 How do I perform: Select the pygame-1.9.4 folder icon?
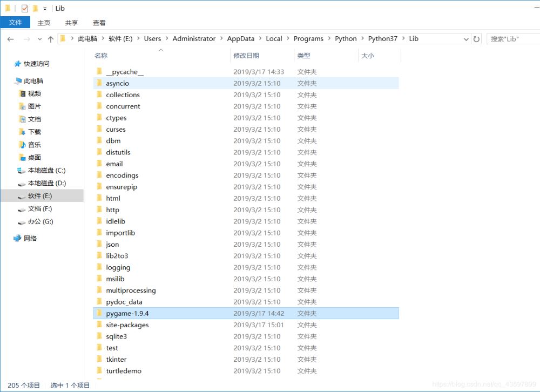tap(99, 313)
